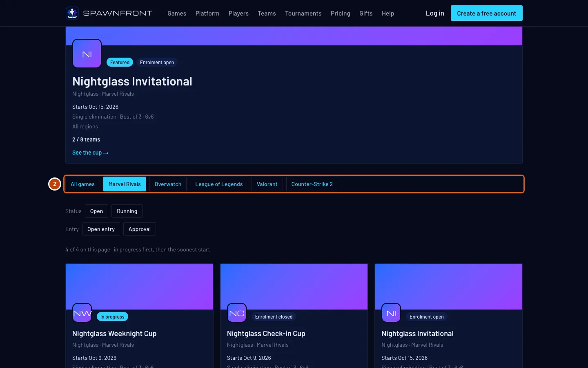Click the In progress badge
Viewport: 588px width, 368px height.
click(112, 316)
